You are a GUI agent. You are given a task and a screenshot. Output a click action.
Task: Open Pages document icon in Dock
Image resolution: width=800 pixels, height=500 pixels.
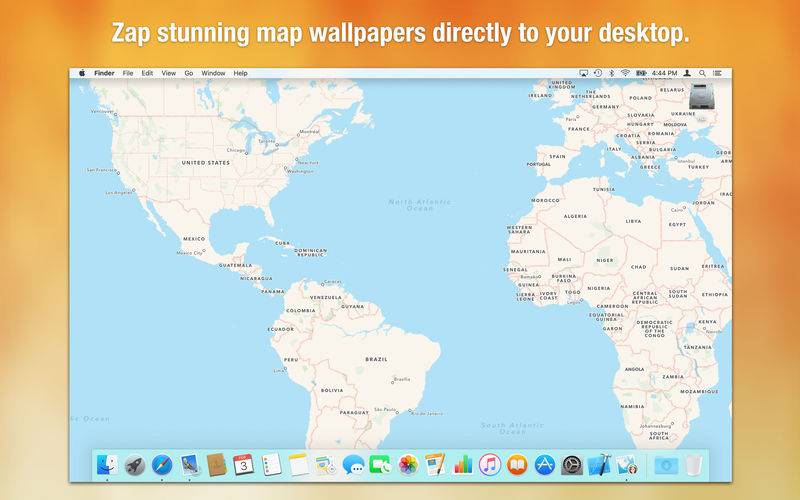pos(435,465)
